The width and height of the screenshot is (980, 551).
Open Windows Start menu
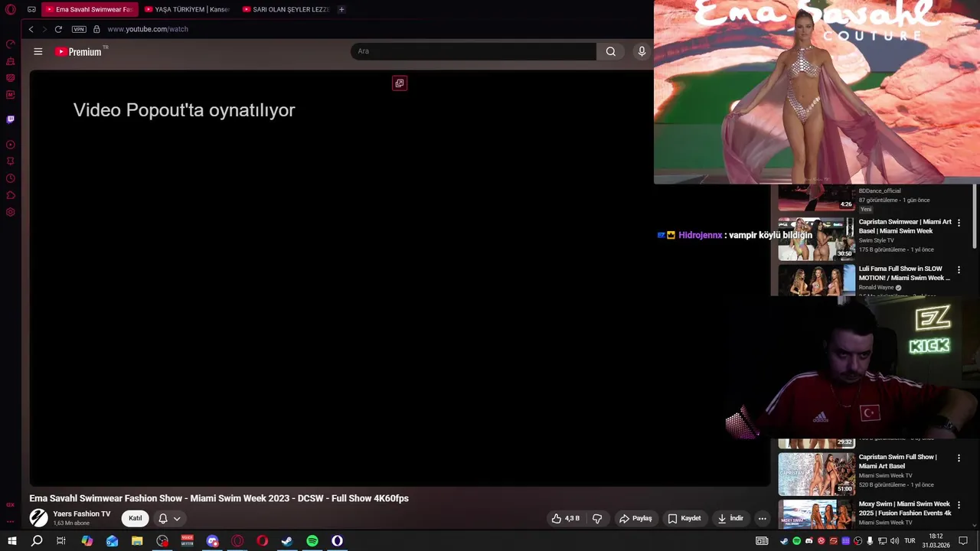click(x=11, y=541)
